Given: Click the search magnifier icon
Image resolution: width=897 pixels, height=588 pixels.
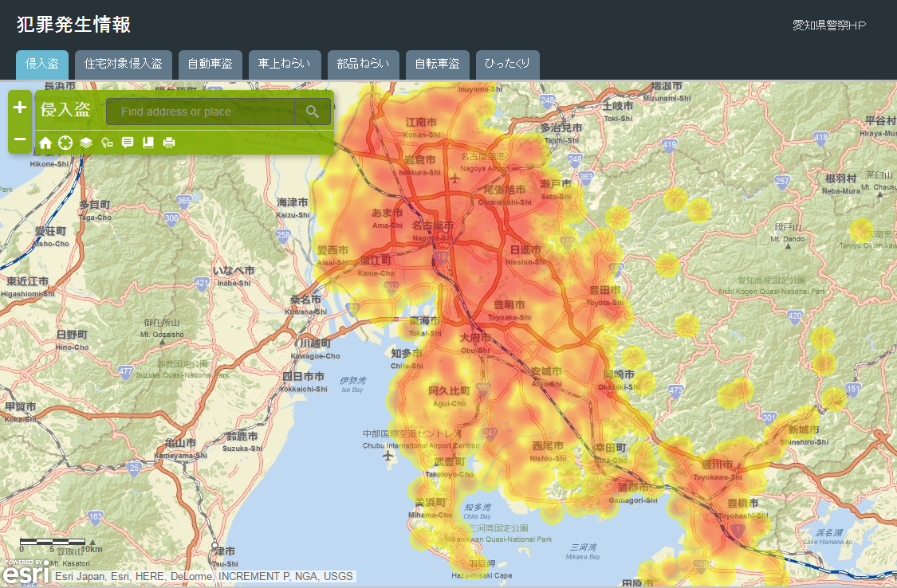Looking at the screenshot, I should click(312, 111).
